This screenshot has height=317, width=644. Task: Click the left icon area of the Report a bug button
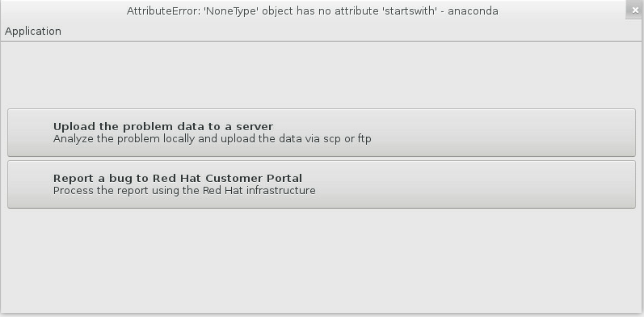(x=31, y=184)
